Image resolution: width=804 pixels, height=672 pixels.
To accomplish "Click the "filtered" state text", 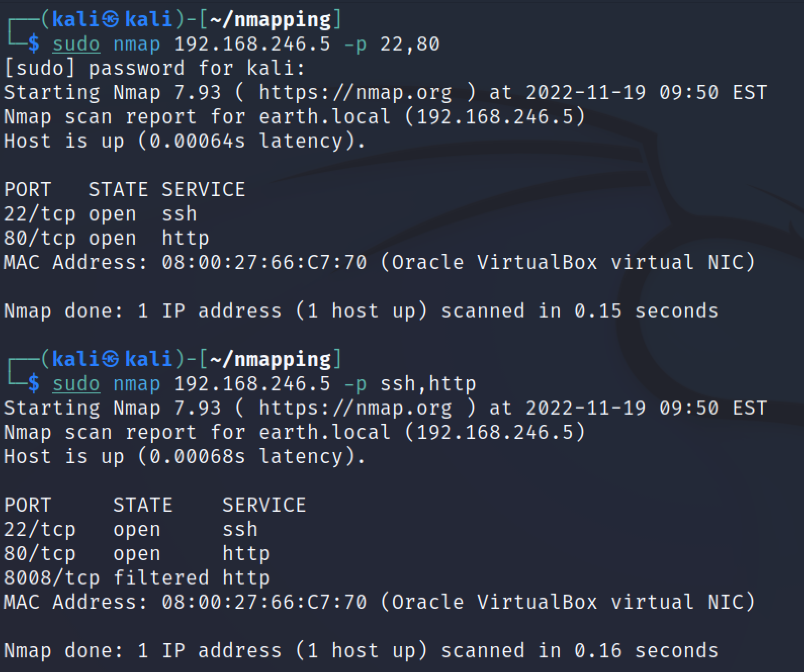I will [161, 578].
